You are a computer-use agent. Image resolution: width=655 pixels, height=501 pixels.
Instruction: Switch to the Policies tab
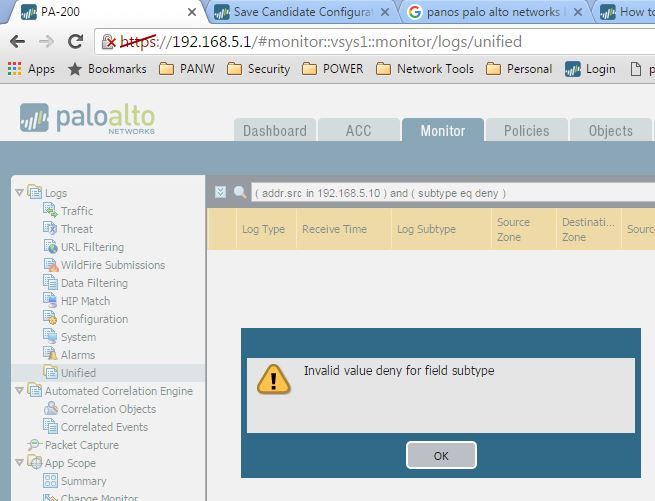tap(527, 130)
